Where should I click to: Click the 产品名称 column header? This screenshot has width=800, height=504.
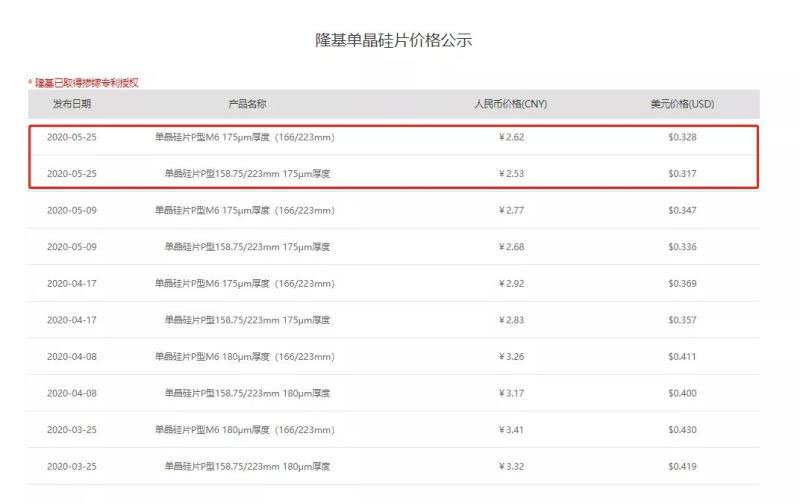[247, 104]
